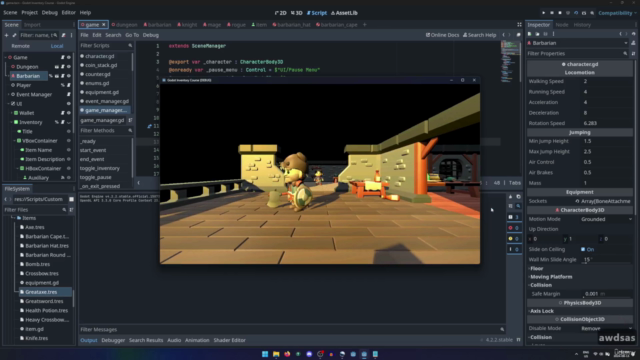
Task: Hide the Barbarian node
Action: (x=69, y=76)
